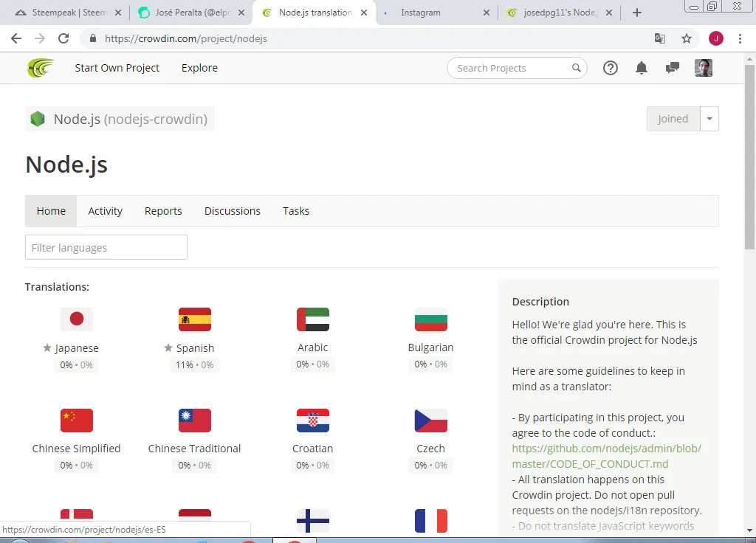Open the Chrome three-dot menu
This screenshot has height=543, width=756.
pyautogui.click(x=740, y=38)
